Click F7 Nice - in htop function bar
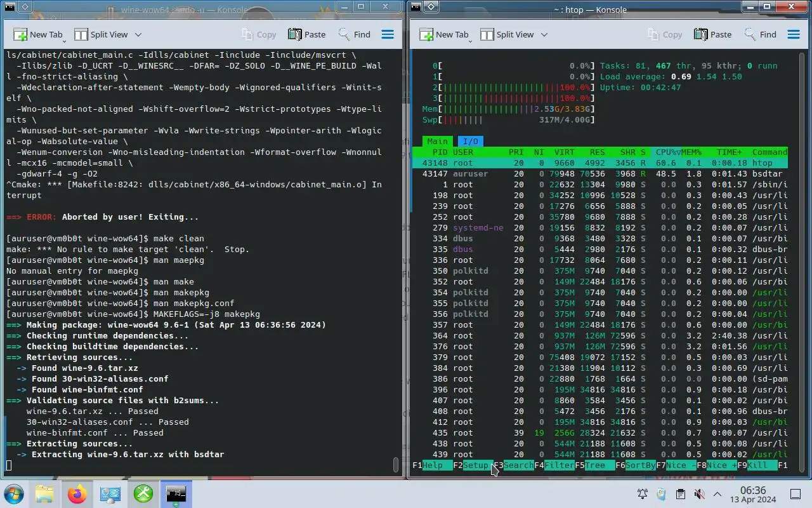The image size is (812, 508). point(676,465)
